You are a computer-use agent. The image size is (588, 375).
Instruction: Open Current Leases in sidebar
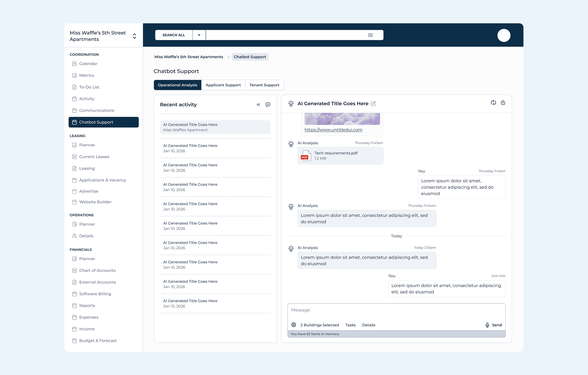(x=94, y=157)
